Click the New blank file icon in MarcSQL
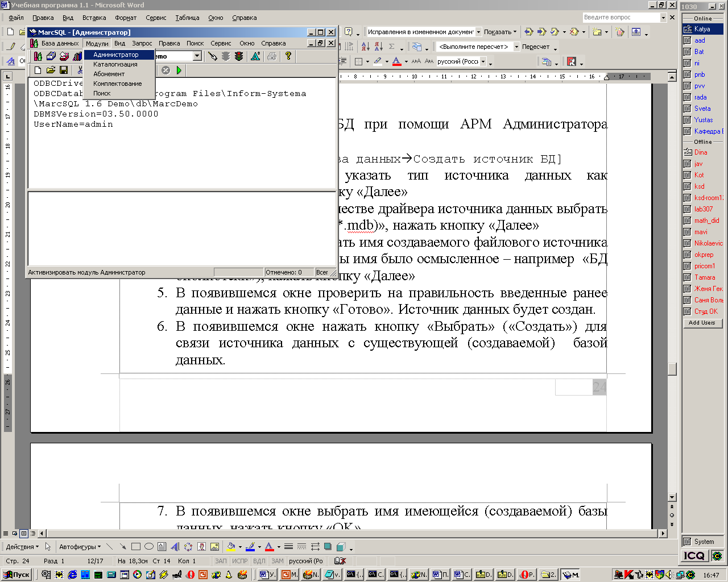Screen dimensions: 728x582 click(x=38, y=70)
